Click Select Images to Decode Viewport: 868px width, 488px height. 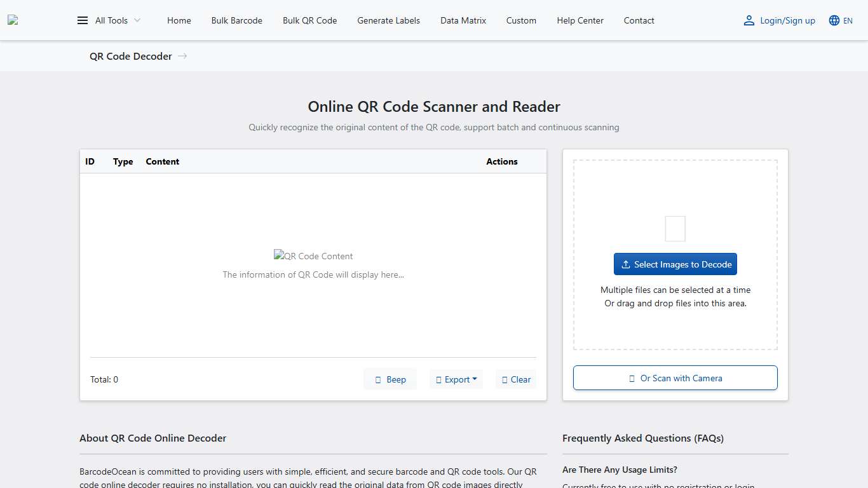click(675, 264)
